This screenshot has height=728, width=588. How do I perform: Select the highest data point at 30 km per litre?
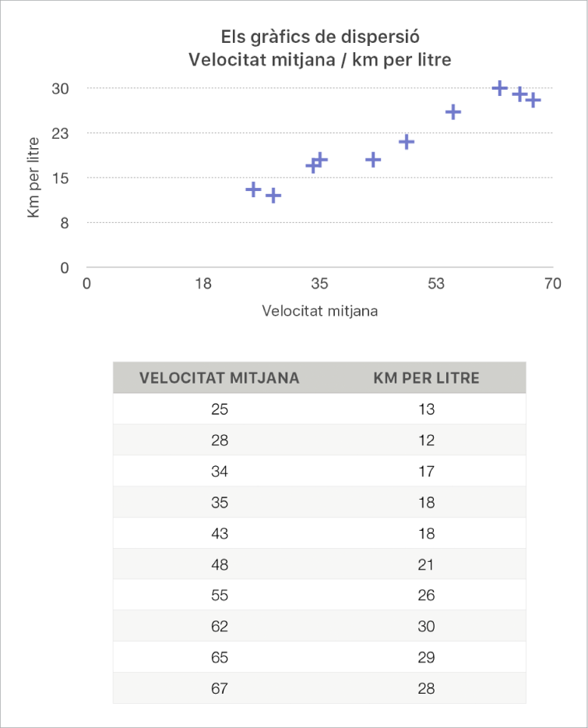pyautogui.click(x=500, y=89)
